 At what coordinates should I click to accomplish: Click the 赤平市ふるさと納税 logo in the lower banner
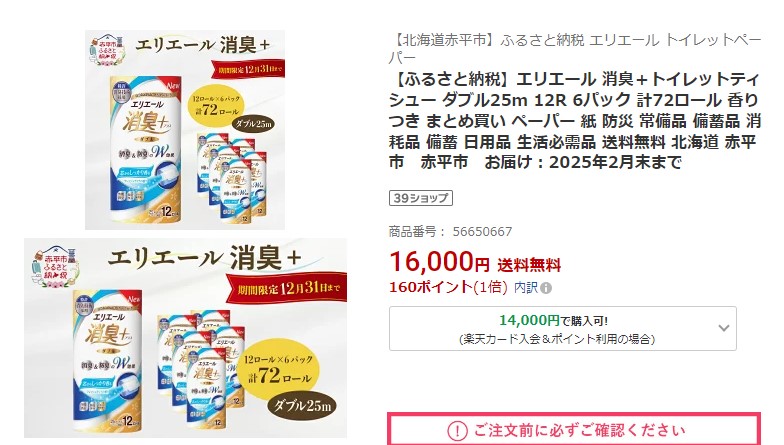55,268
